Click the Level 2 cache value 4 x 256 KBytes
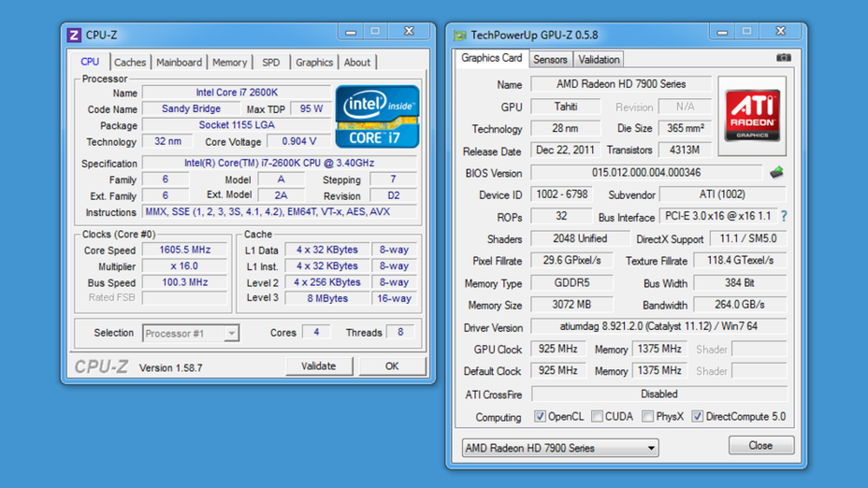Screen dimensions: 868x488 (327, 282)
